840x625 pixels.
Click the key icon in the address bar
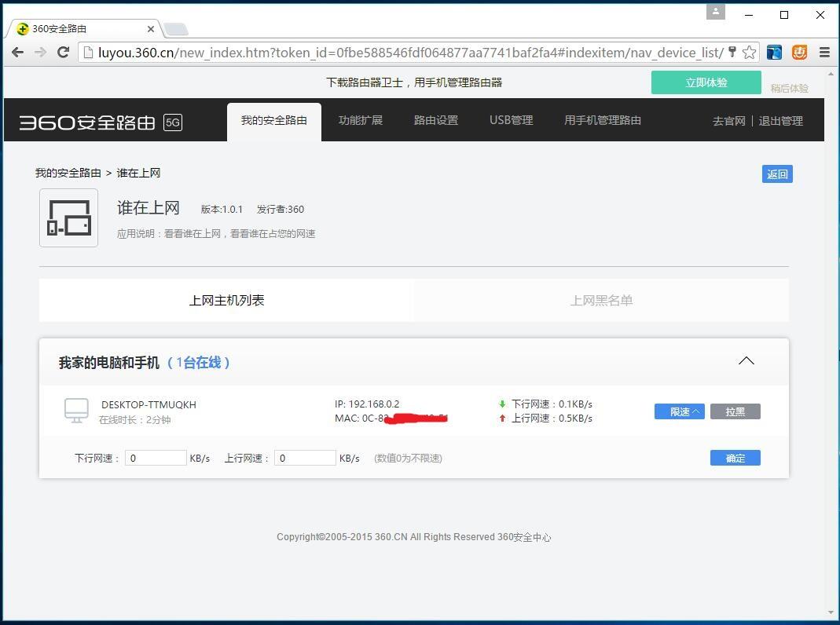point(733,52)
